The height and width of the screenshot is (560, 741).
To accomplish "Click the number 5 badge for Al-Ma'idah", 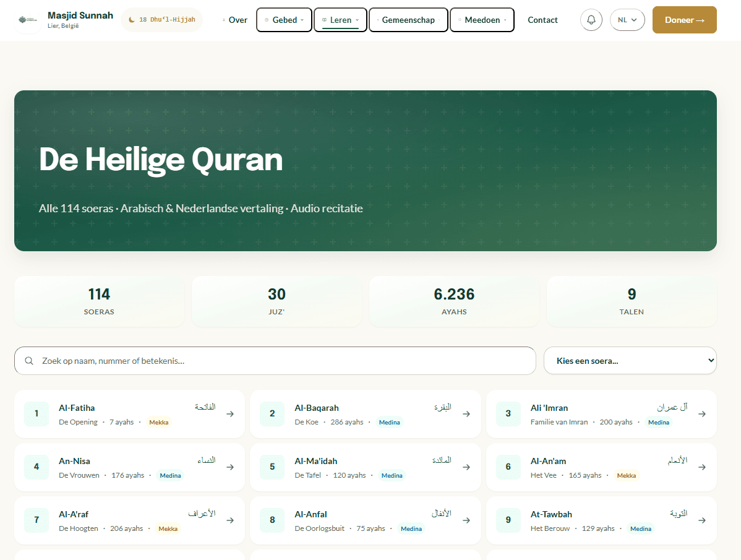I will pos(272,467).
